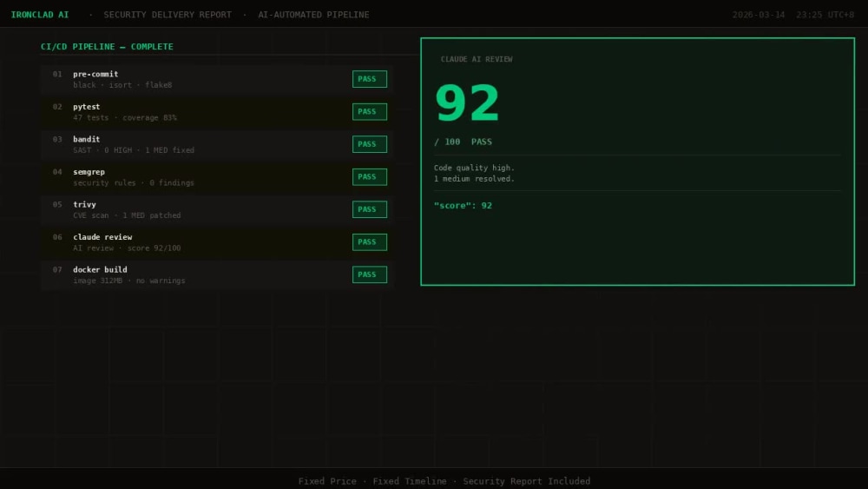Click the 23:25 UTC+8 time in header

point(825,15)
